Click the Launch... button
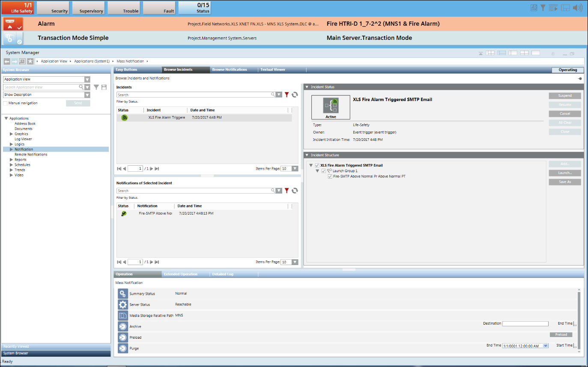The height and width of the screenshot is (367, 588). coord(564,173)
